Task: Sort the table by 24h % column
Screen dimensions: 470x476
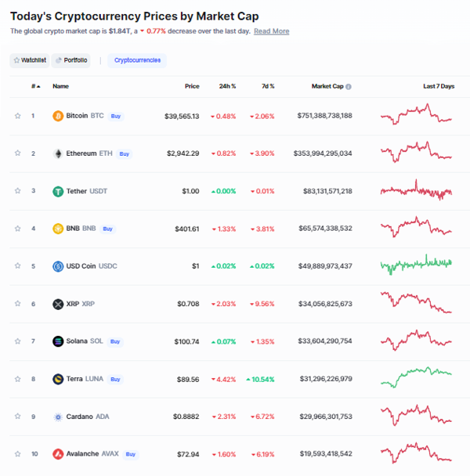Action: point(227,86)
